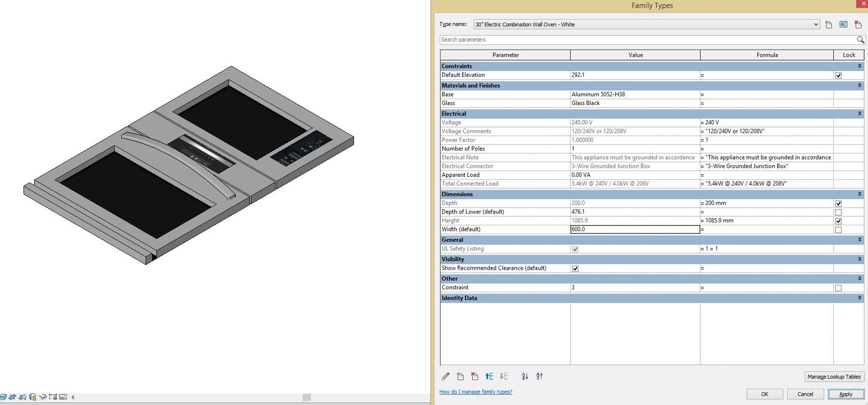Click the Delete Type icon at top right
This screenshot has height=405, width=868.
(x=858, y=24)
